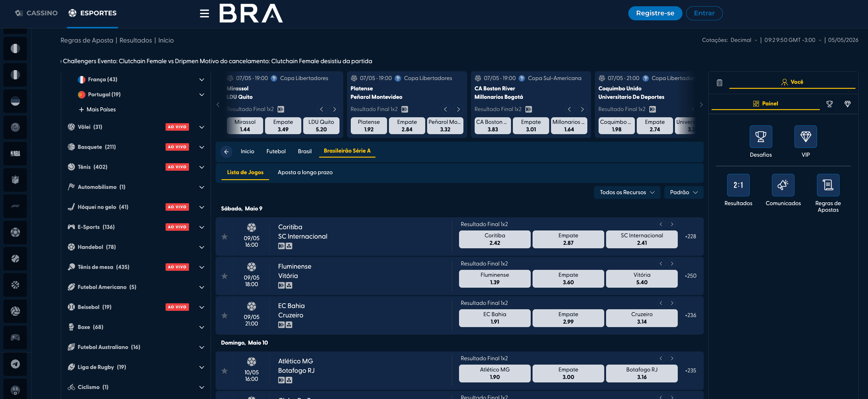Open statistics icon under SC Internacional

click(x=289, y=246)
